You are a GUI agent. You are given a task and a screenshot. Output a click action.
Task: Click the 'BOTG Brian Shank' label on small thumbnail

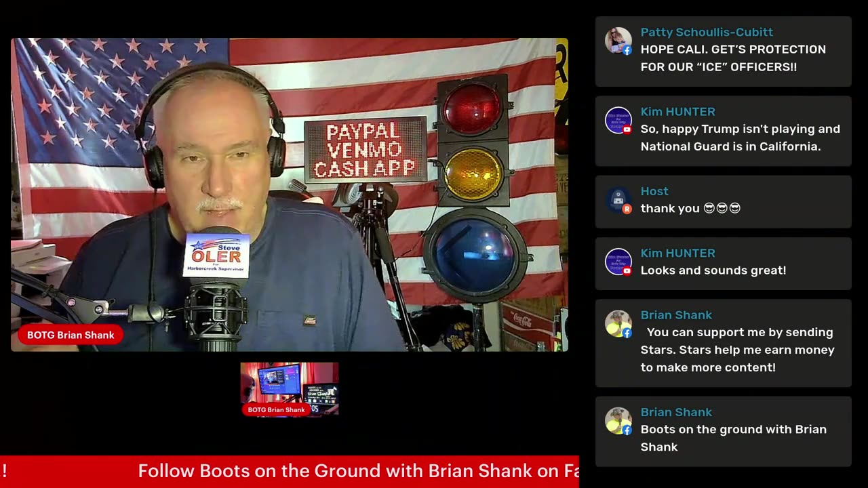tap(276, 409)
